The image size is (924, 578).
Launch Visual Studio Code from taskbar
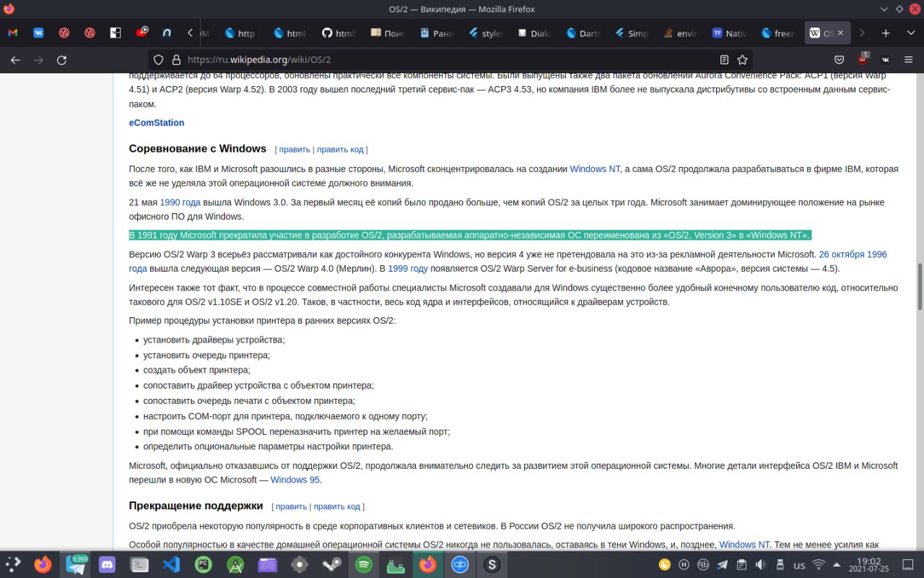[172, 564]
